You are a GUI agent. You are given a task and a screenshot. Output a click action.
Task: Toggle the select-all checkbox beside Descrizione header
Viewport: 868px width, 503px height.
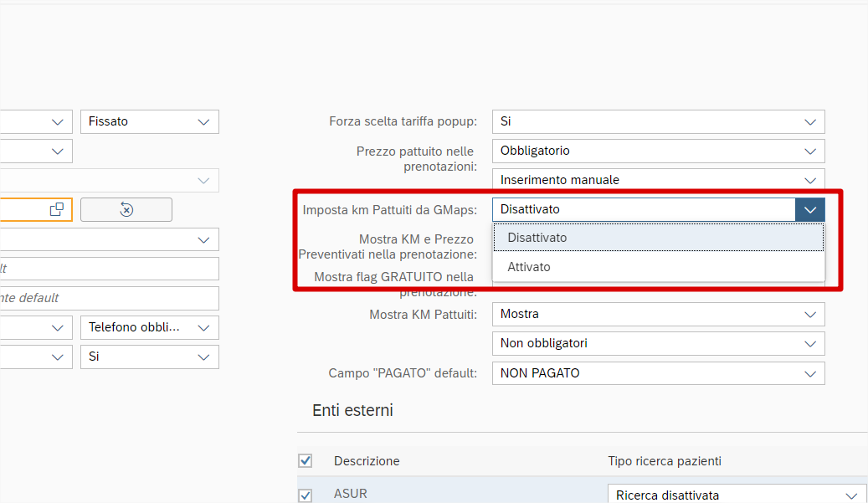[306, 460]
